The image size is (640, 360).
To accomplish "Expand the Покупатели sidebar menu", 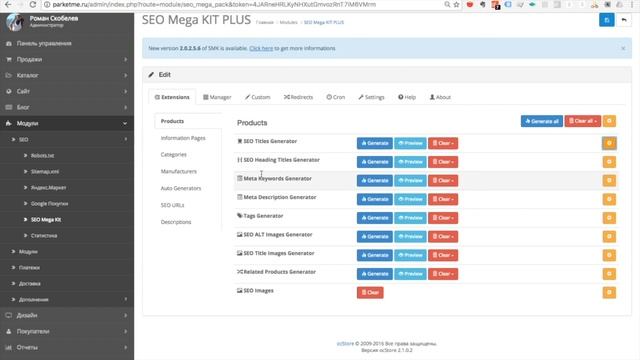I will (x=67, y=331).
